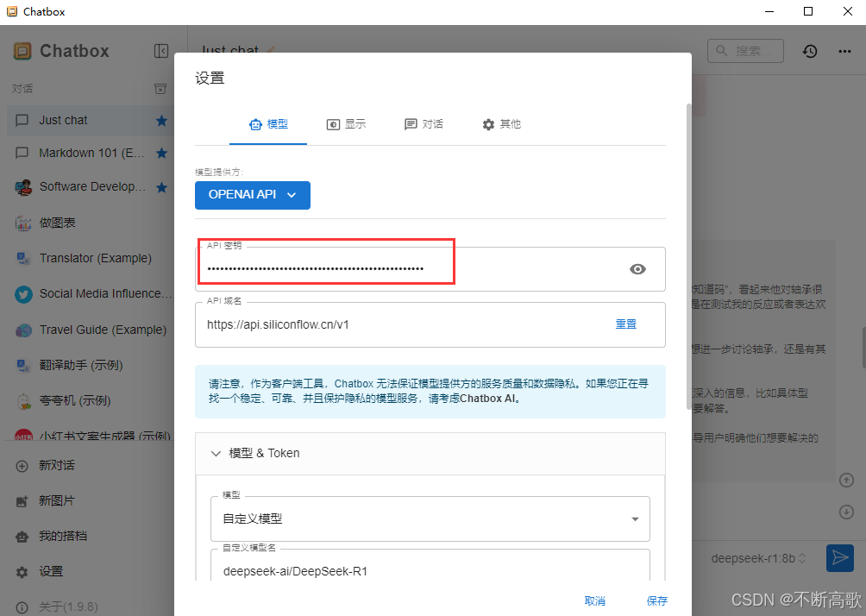Switch to the 其他 settings tab

(501, 124)
